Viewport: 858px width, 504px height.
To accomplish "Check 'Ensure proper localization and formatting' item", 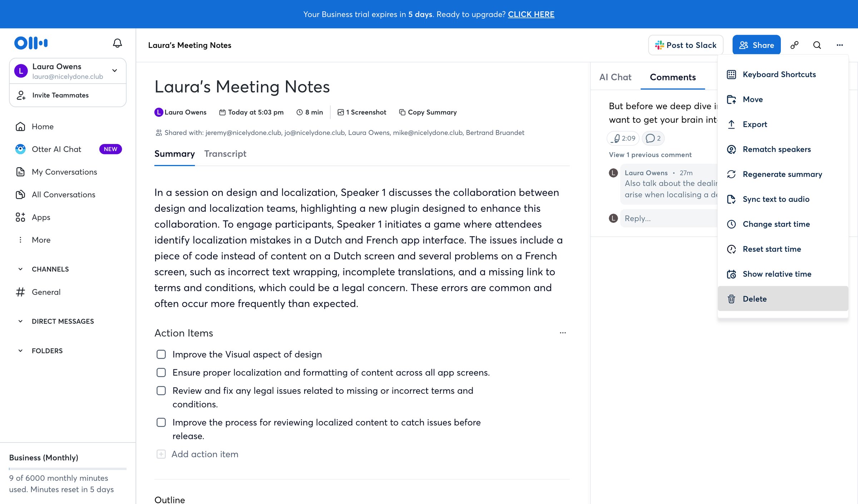I will point(161,373).
